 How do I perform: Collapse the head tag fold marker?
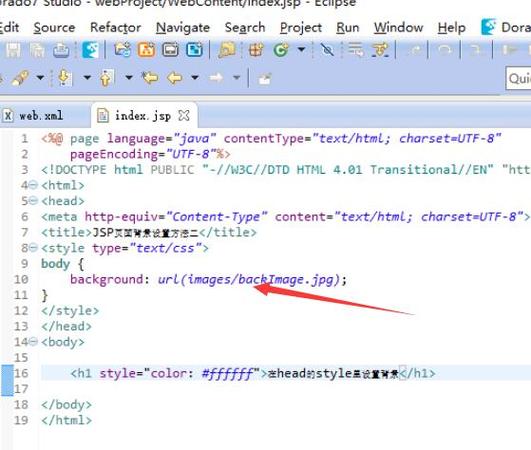click(33, 201)
